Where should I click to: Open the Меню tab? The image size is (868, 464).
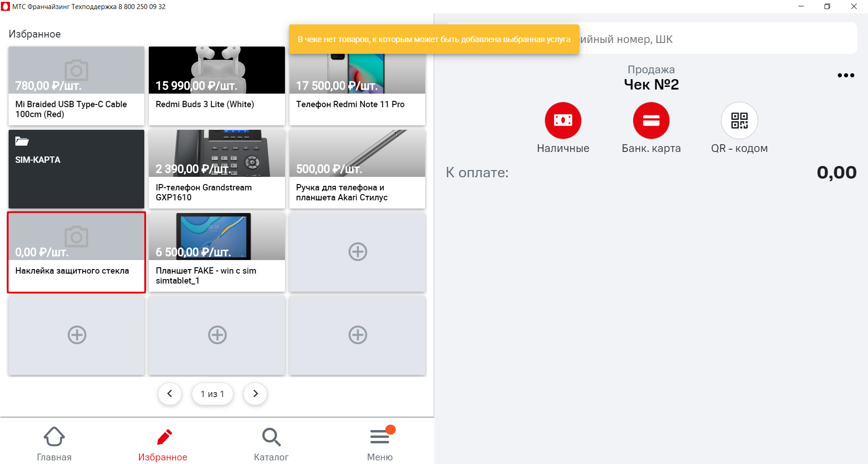point(380,443)
